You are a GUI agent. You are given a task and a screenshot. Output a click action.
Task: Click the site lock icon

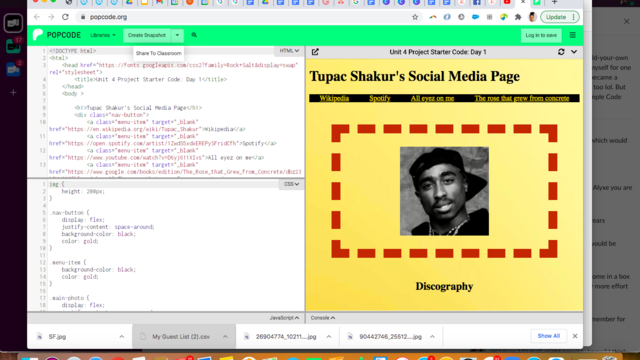[x=83, y=17]
